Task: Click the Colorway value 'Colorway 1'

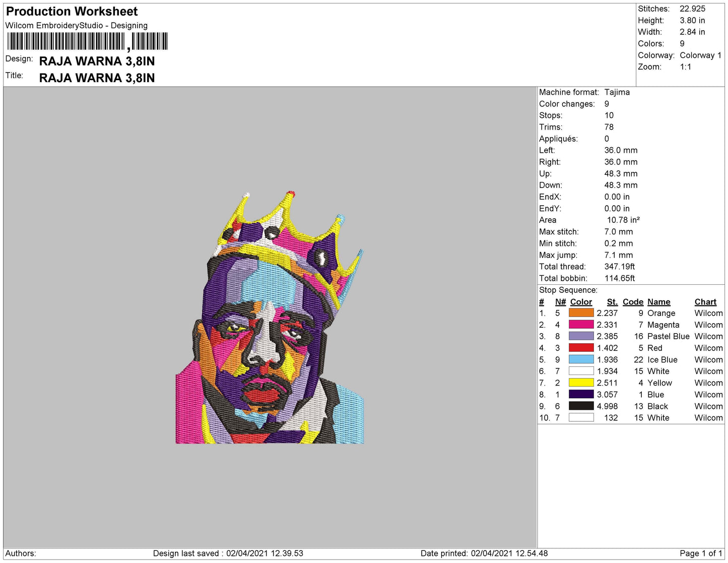Action: point(700,55)
